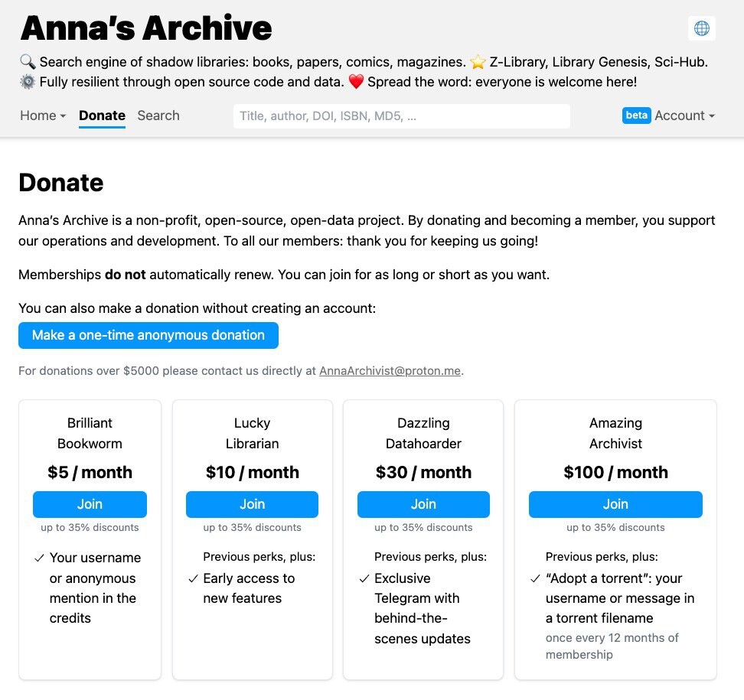Expand the Home dropdown menu

tap(43, 116)
